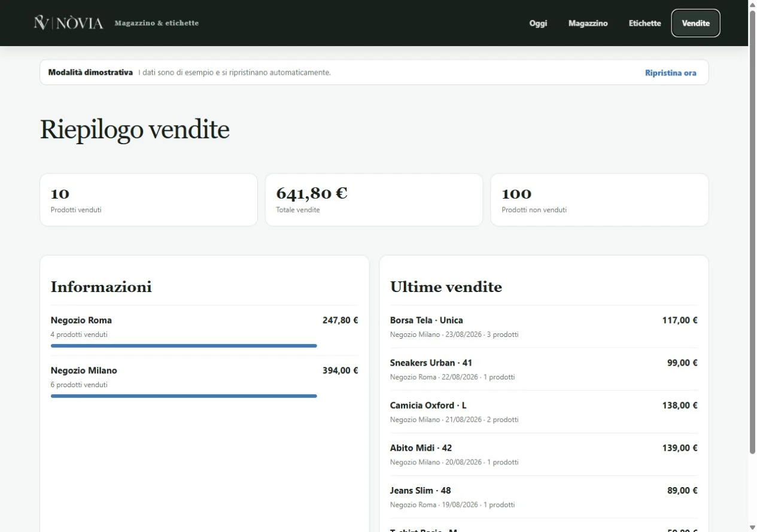Click the 10 Prodotti venduti card
The width and height of the screenshot is (757, 532).
pyautogui.click(x=148, y=200)
